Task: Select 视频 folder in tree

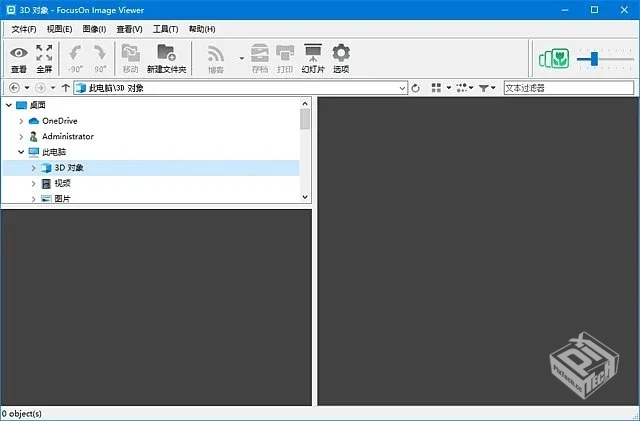Action: (x=62, y=183)
